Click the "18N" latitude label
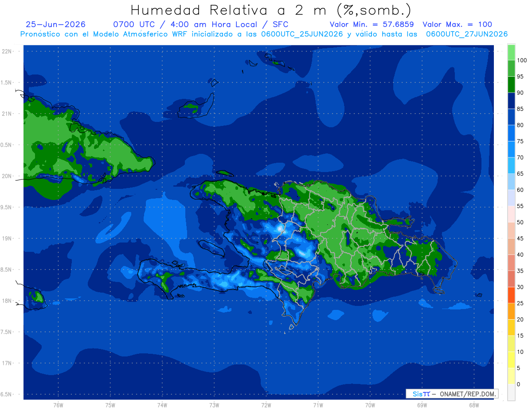This screenshot has width=532, height=411. click(x=7, y=301)
